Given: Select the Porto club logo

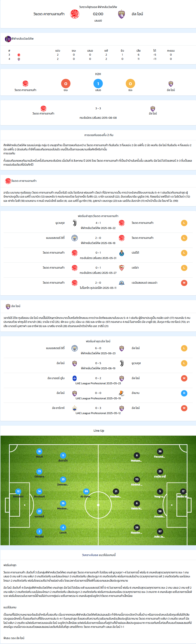Looking at the screenshot, I should point(122,253).
